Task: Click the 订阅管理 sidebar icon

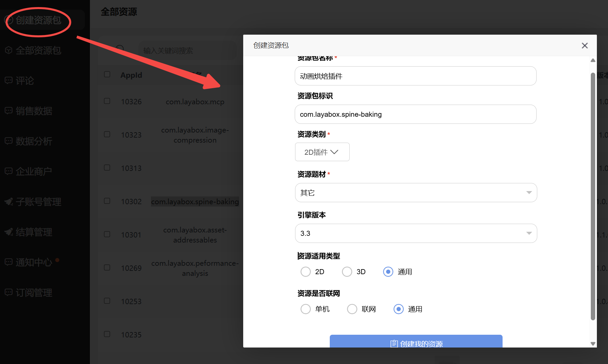Action: coord(9,292)
